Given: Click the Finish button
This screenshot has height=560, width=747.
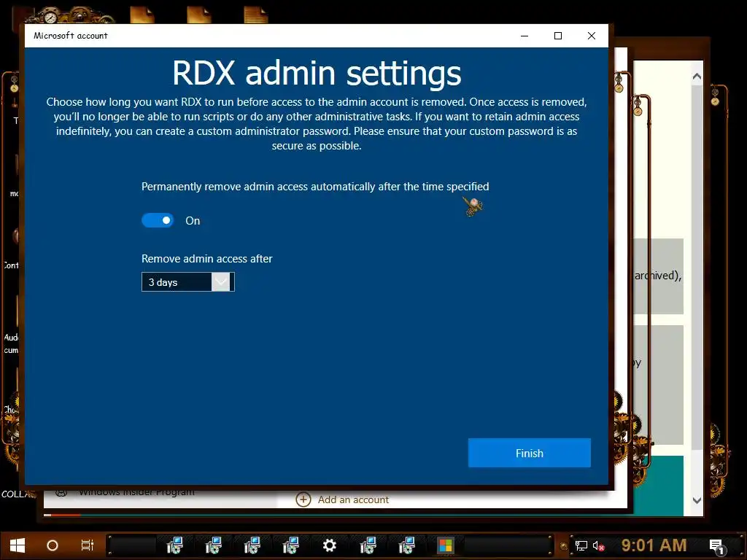Looking at the screenshot, I should [x=530, y=453].
